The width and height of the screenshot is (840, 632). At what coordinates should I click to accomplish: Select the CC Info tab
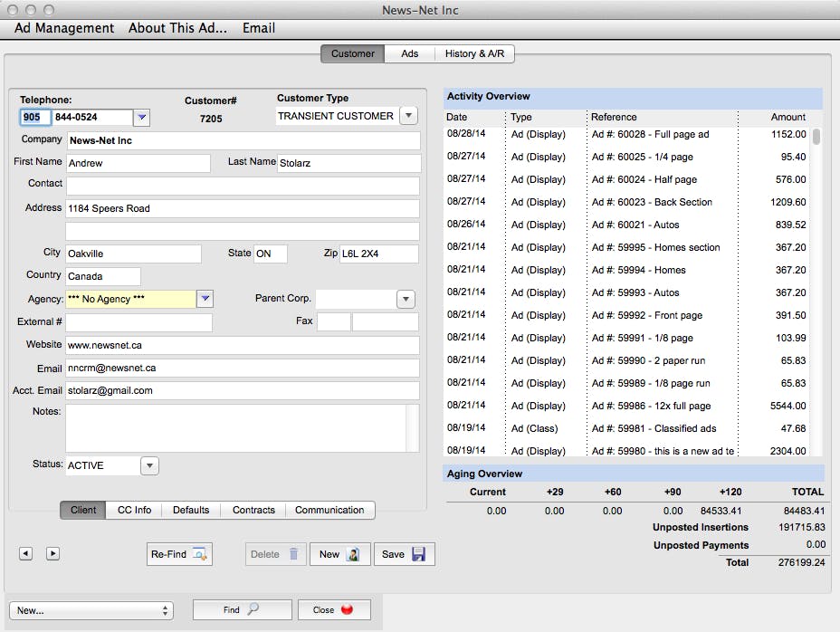coord(134,510)
